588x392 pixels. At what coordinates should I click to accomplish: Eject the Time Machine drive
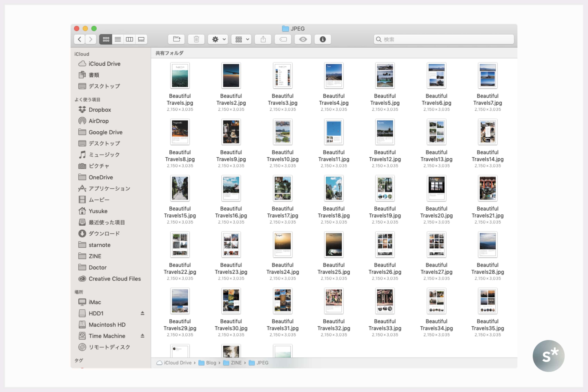(142, 336)
